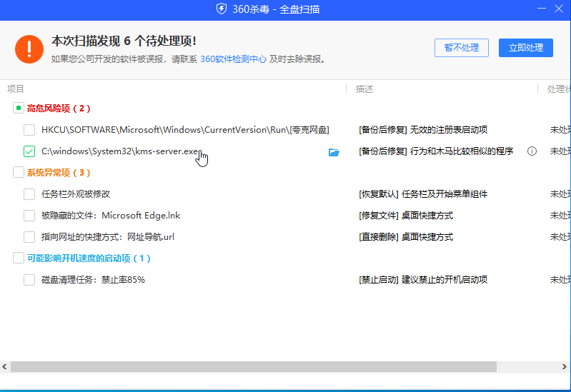Open folder location icon for kms-server.exe

pos(334,152)
